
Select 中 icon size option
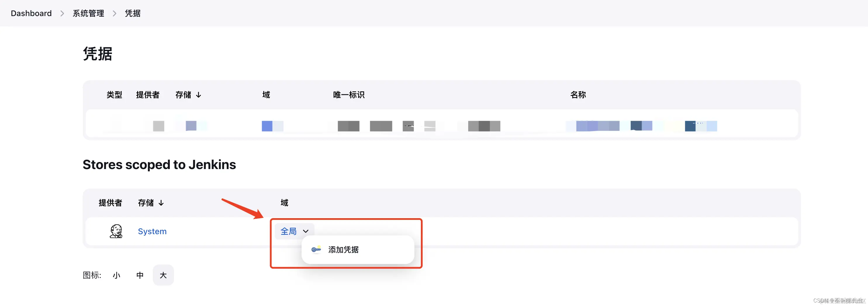pyautogui.click(x=140, y=275)
